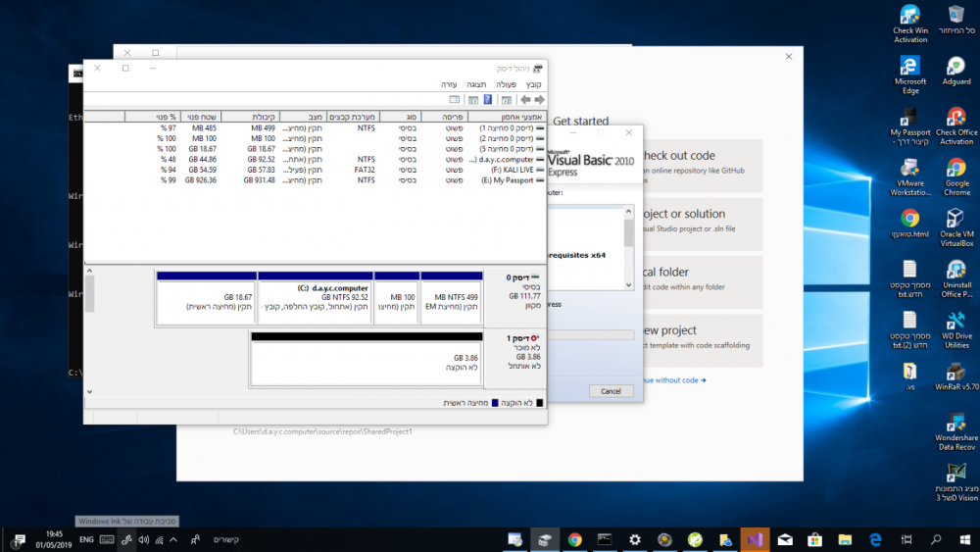Click Cancel in the Visual Basic 2010 installer

tap(611, 391)
